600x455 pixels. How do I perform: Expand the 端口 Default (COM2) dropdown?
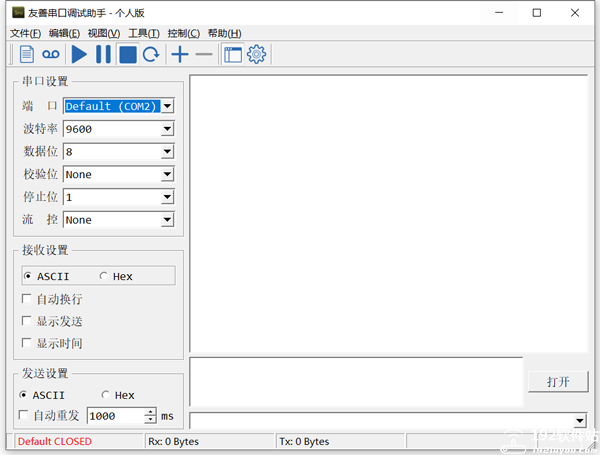(167, 106)
